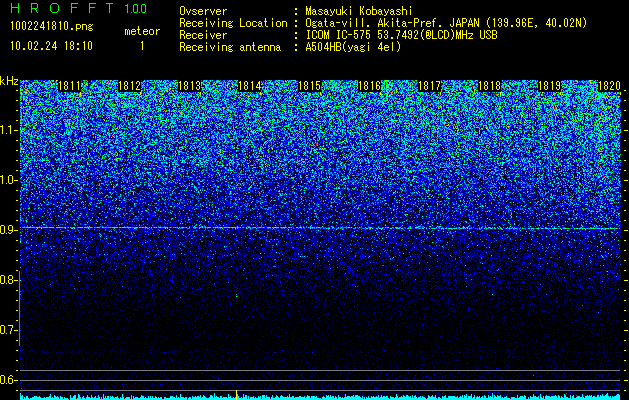
Task: Click the 1812 time marker
Action: coord(130,86)
